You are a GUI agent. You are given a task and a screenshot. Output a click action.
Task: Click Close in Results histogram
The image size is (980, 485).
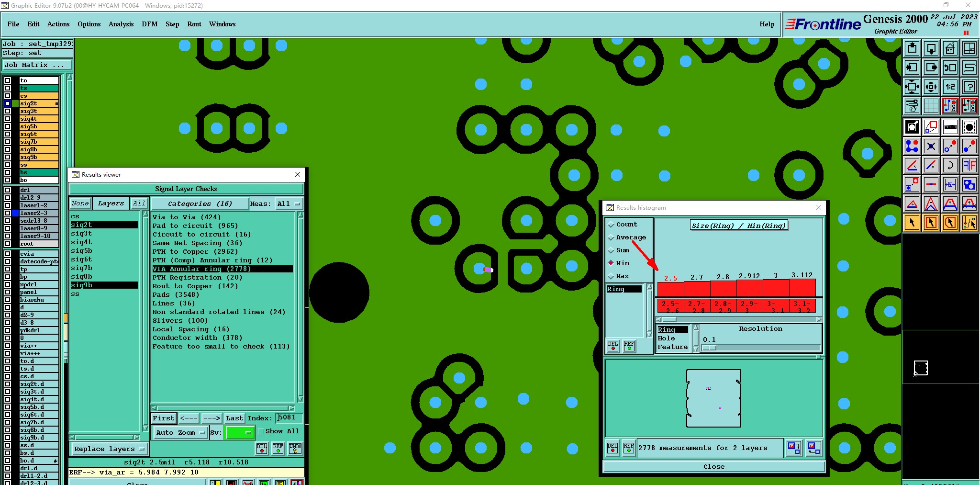point(714,467)
